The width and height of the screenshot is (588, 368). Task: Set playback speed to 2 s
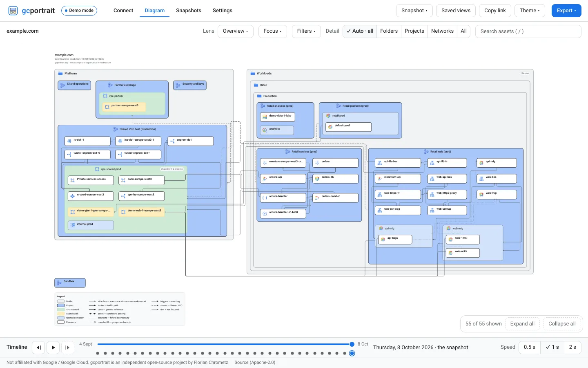pyautogui.click(x=572, y=347)
